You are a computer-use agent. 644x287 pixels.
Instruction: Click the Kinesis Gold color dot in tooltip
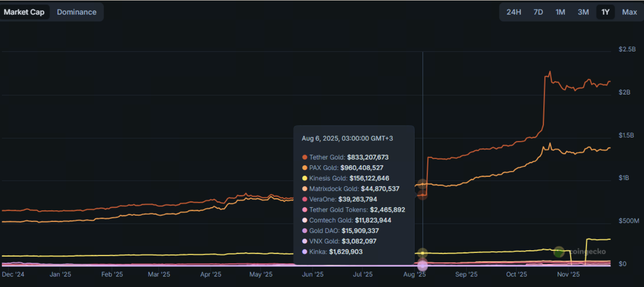pos(305,178)
